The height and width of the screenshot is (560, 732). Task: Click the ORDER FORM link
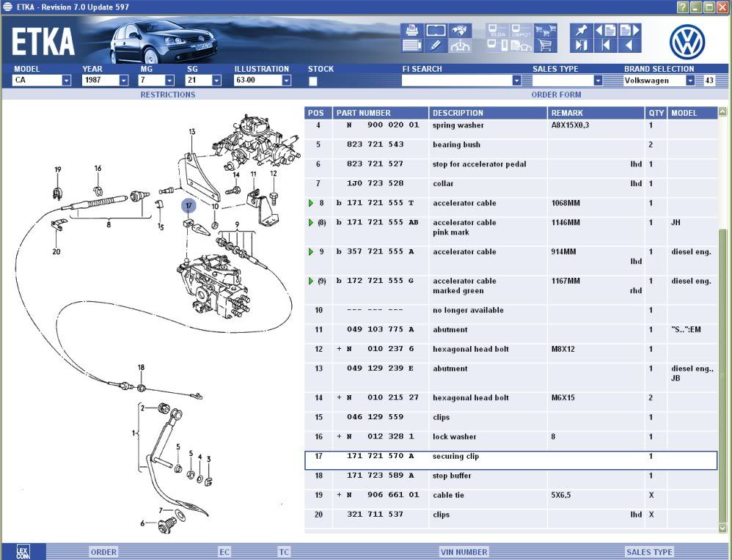pyautogui.click(x=556, y=95)
